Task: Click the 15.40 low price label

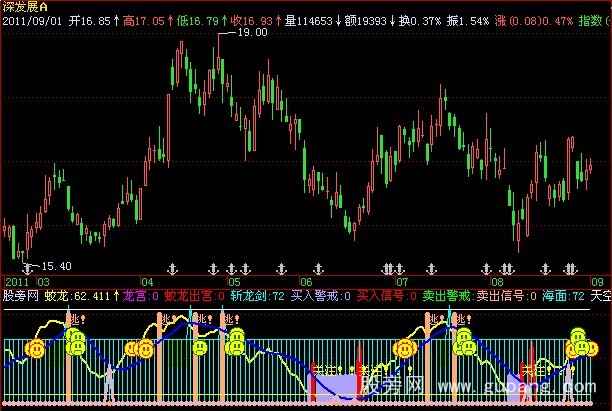Action: (x=55, y=265)
